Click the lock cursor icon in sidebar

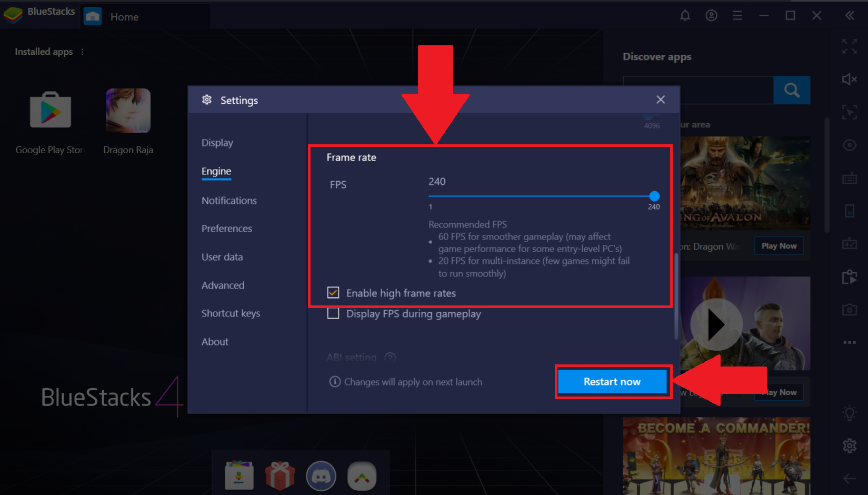coord(850,112)
